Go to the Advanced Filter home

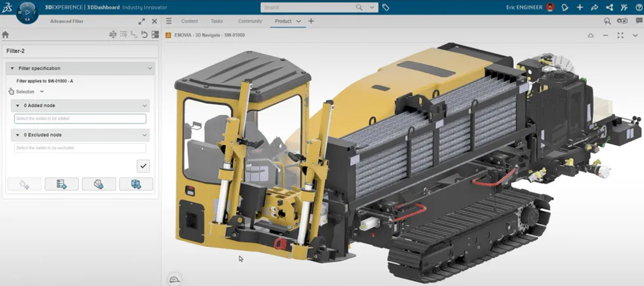(5, 34)
